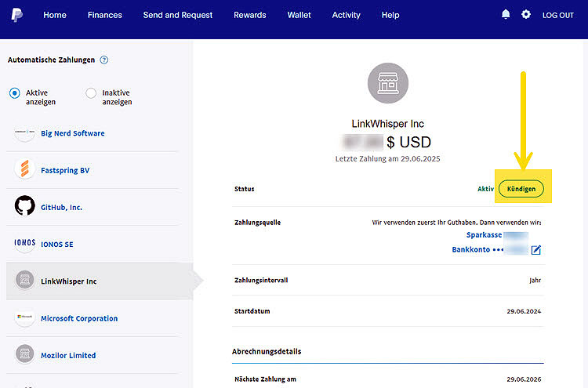Click the $ USD amount text
The image size is (588, 388).
click(408, 142)
